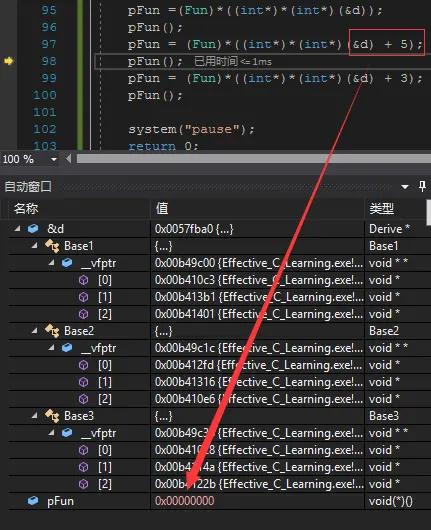Click the 自动窗口 panel title

[28, 186]
